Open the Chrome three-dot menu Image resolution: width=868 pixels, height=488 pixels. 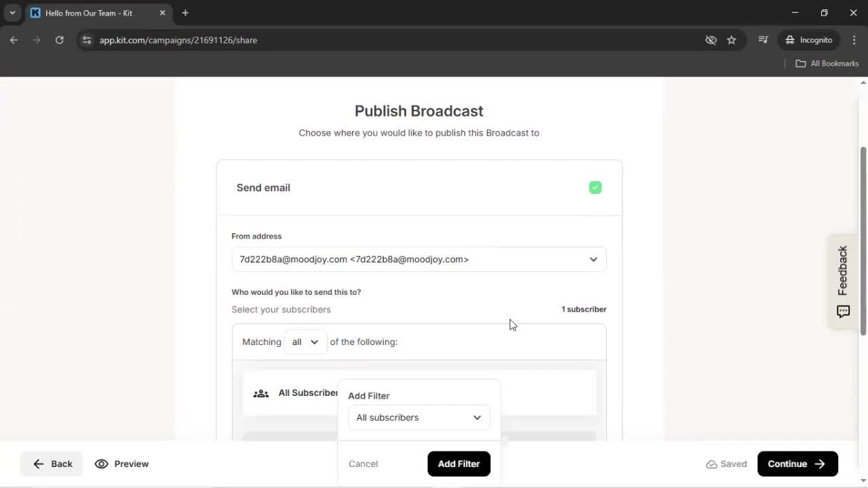point(854,40)
